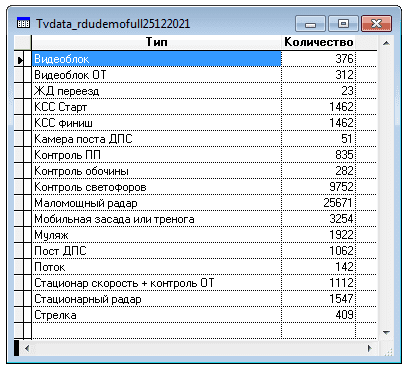Select the Стрелка row
The width and height of the screenshot is (405, 373).
click(x=195, y=315)
